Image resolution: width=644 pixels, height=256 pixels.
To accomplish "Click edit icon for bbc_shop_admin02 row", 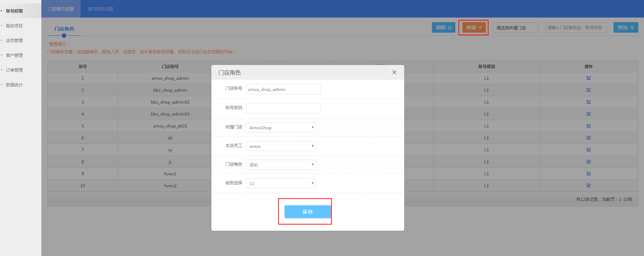I will [x=589, y=102].
